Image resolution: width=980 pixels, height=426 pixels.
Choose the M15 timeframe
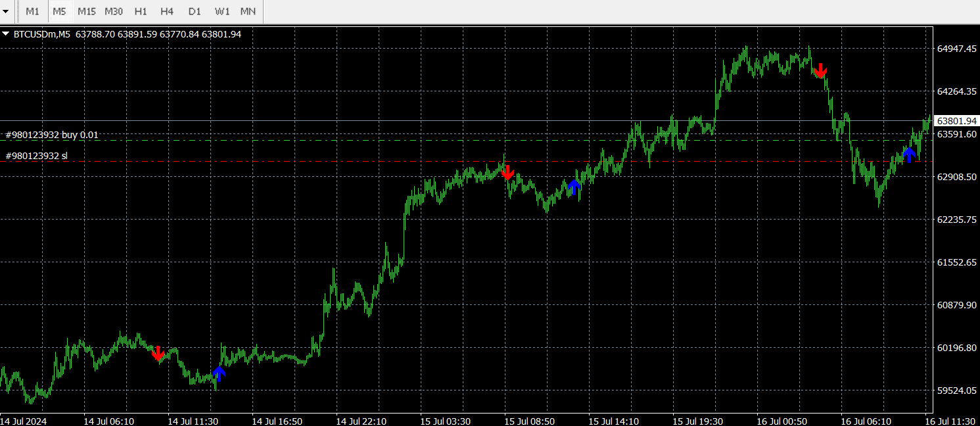click(86, 11)
